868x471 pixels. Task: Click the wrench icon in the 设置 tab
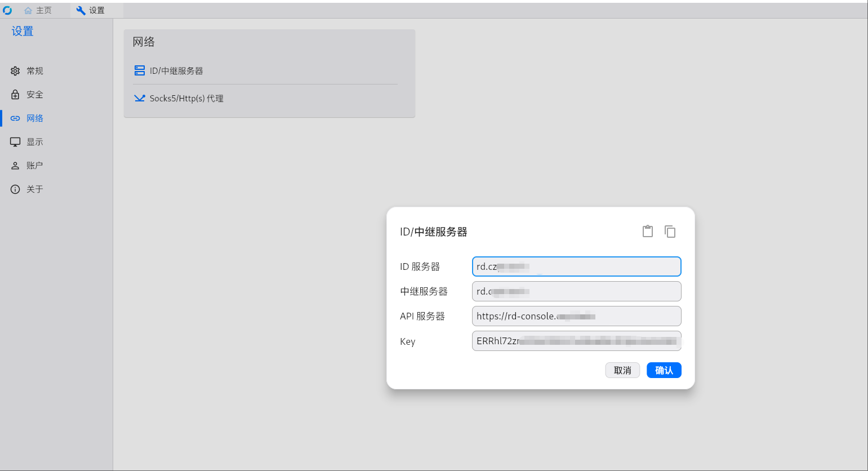81,10
